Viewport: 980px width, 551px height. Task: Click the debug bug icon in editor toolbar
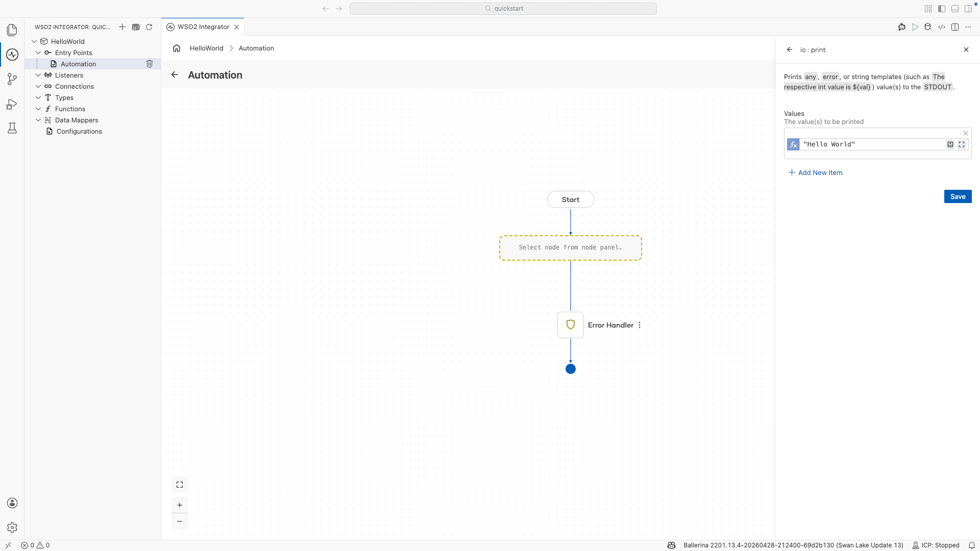(928, 27)
